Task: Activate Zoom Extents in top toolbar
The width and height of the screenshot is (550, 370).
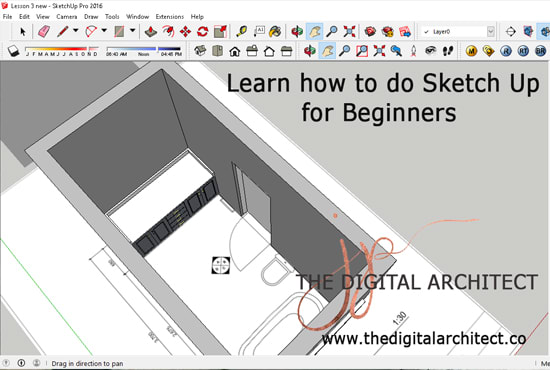Action: (x=349, y=32)
